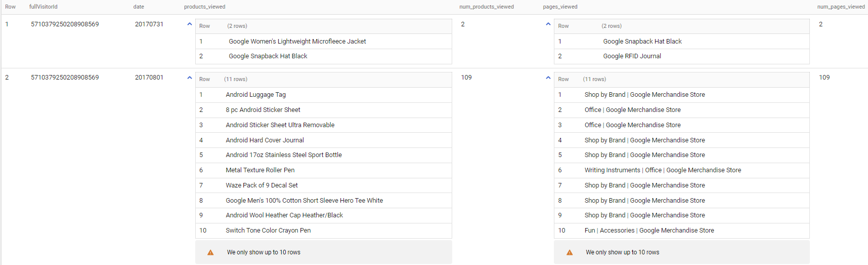Collapse products_viewed list for date 20170731

click(x=190, y=24)
